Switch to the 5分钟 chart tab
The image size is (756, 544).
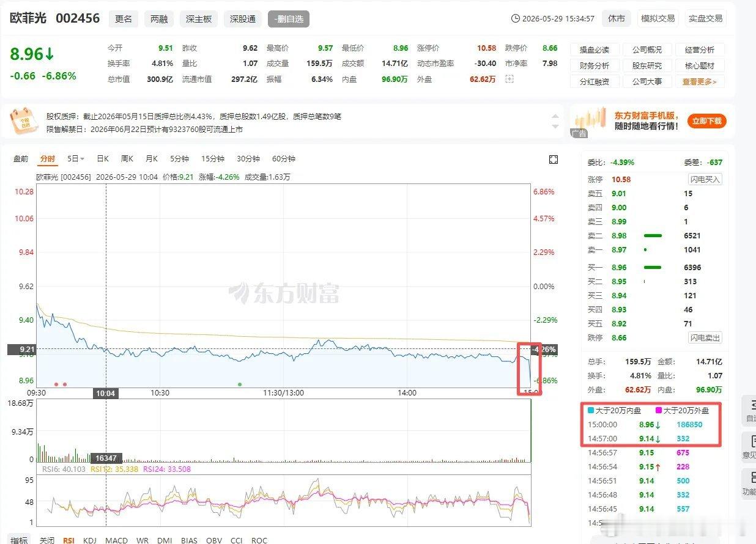pyautogui.click(x=179, y=159)
